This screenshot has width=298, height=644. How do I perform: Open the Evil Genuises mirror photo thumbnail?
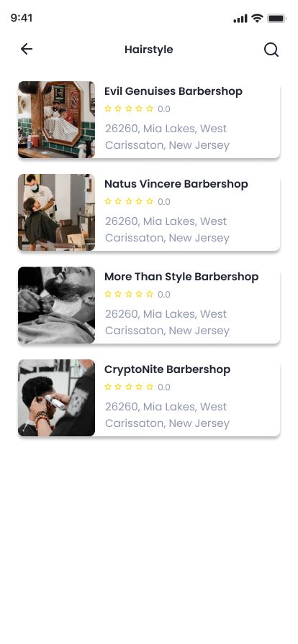pyautogui.click(x=56, y=119)
